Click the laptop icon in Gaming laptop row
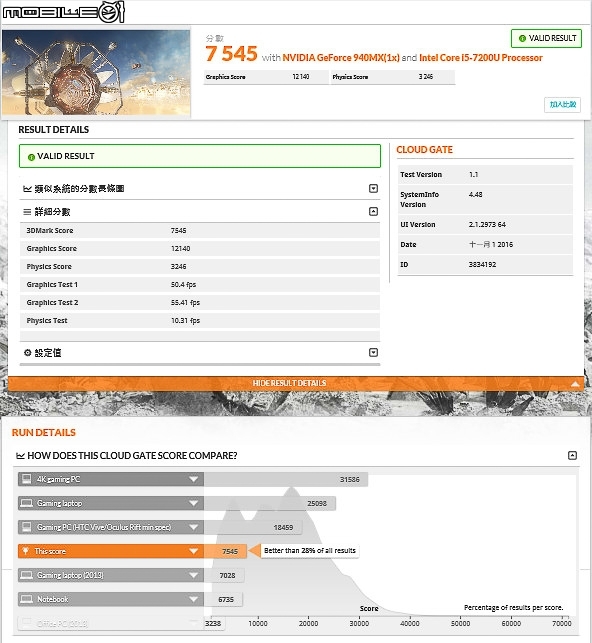The height and width of the screenshot is (643, 592). (27, 503)
